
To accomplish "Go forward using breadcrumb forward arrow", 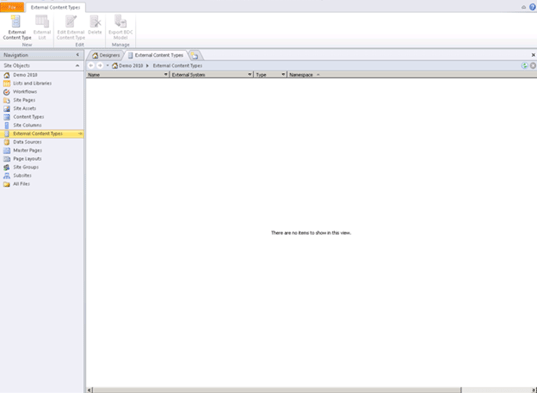I will coord(100,65).
